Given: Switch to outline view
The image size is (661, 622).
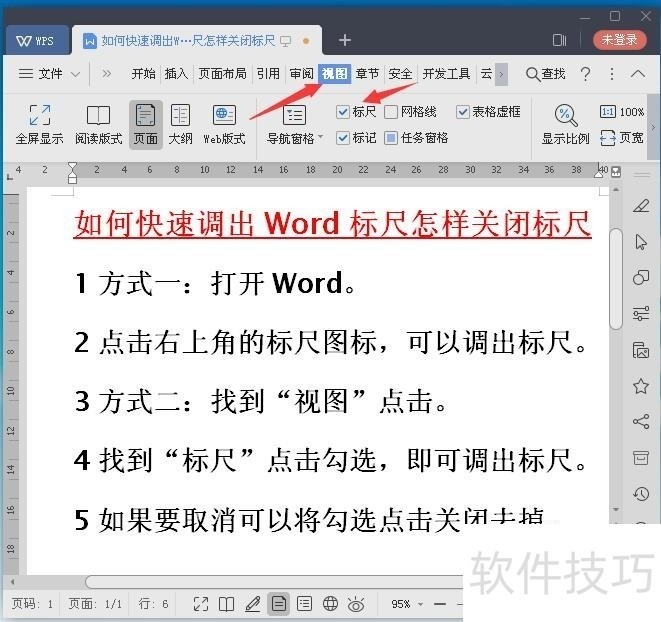Looking at the screenshot, I should tap(180, 124).
